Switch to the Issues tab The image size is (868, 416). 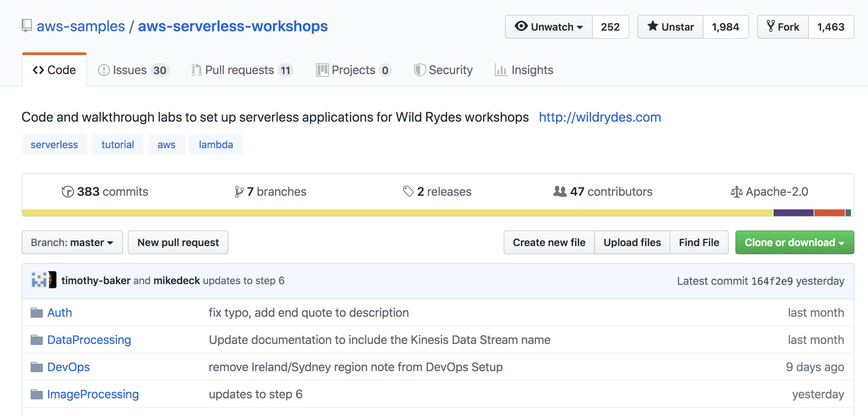click(x=134, y=70)
